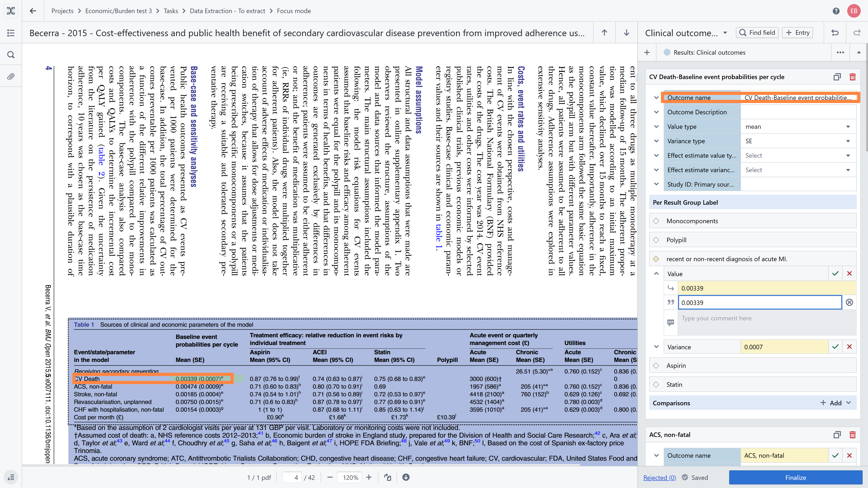Click Focus mode breadcrumb
The height and width of the screenshot is (488, 868).
294,11
